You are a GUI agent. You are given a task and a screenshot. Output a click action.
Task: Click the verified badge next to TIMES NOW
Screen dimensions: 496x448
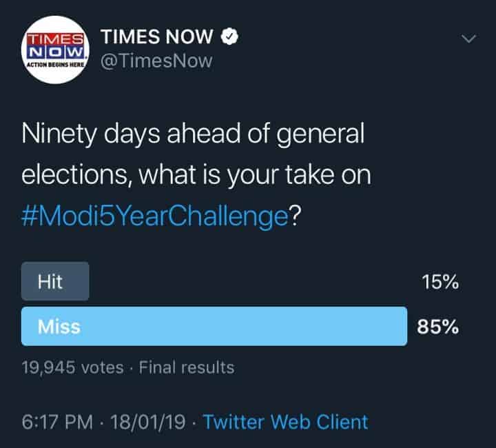[232, 37]
